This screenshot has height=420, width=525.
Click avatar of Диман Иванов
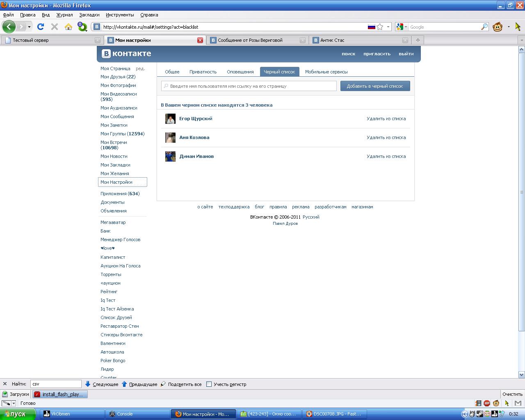point(170,156)
